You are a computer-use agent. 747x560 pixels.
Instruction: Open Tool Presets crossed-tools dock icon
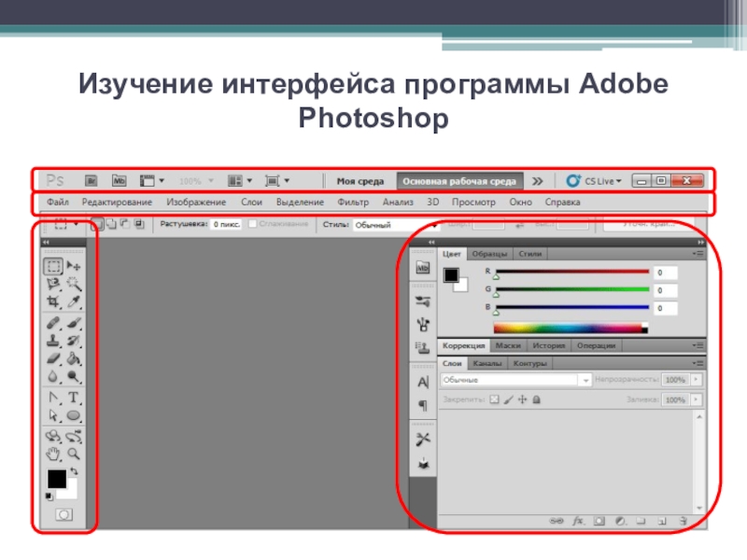coord(423,439)
